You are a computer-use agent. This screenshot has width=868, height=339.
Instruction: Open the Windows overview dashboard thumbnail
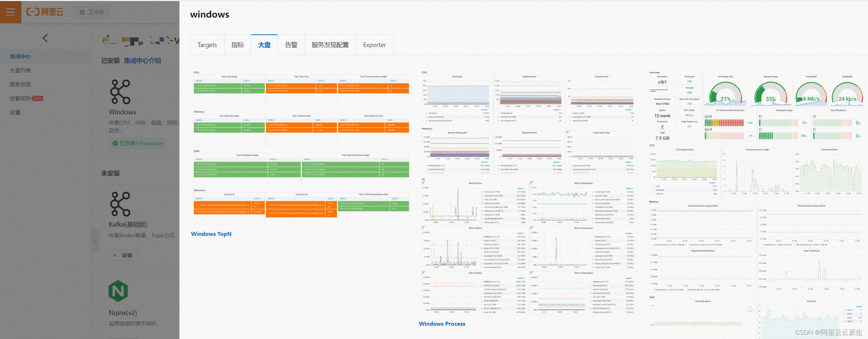click(757, 205)
